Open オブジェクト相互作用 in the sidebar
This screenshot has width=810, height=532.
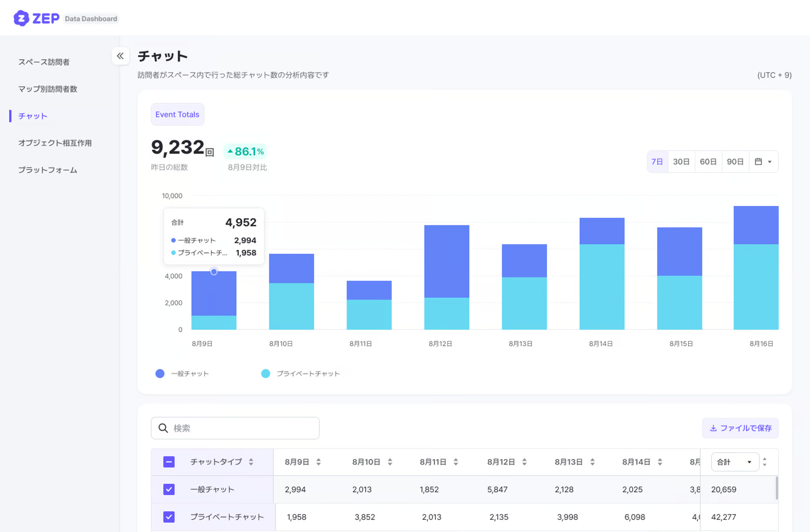[x=55, y=143]
